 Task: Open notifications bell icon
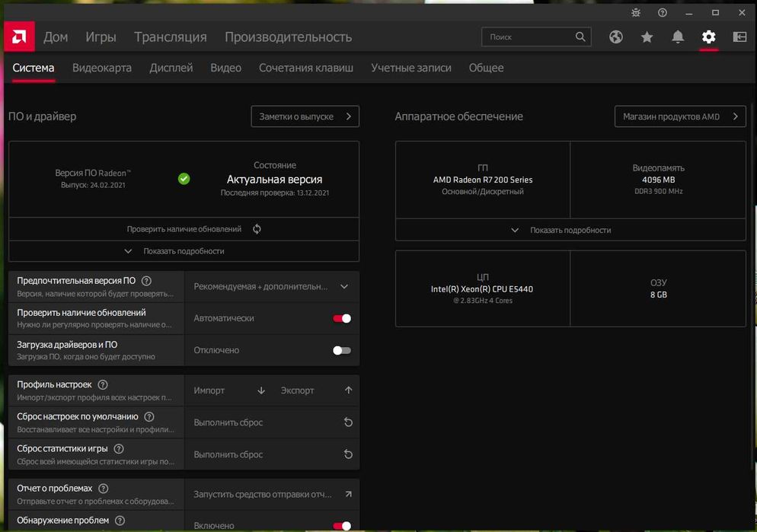(678, 37)
